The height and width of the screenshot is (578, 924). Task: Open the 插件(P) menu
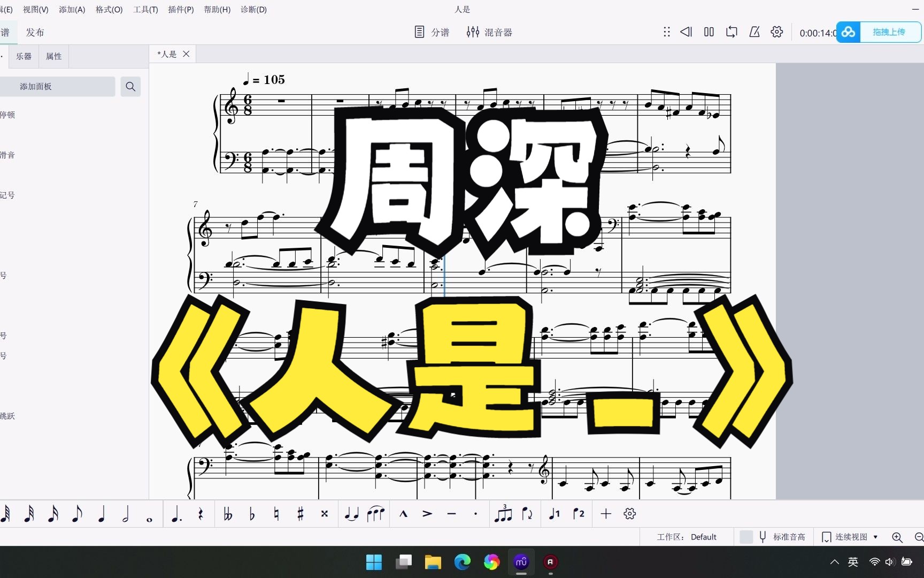click(x=181, y=10)
